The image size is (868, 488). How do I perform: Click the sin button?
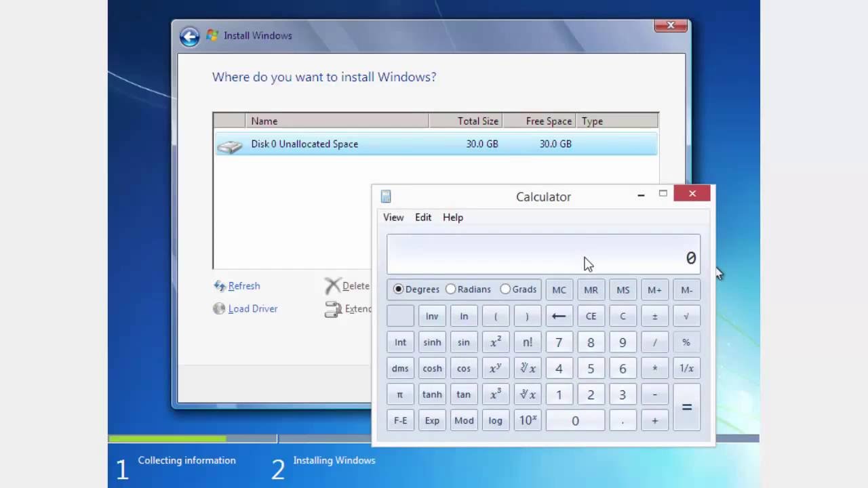(464, 342)
